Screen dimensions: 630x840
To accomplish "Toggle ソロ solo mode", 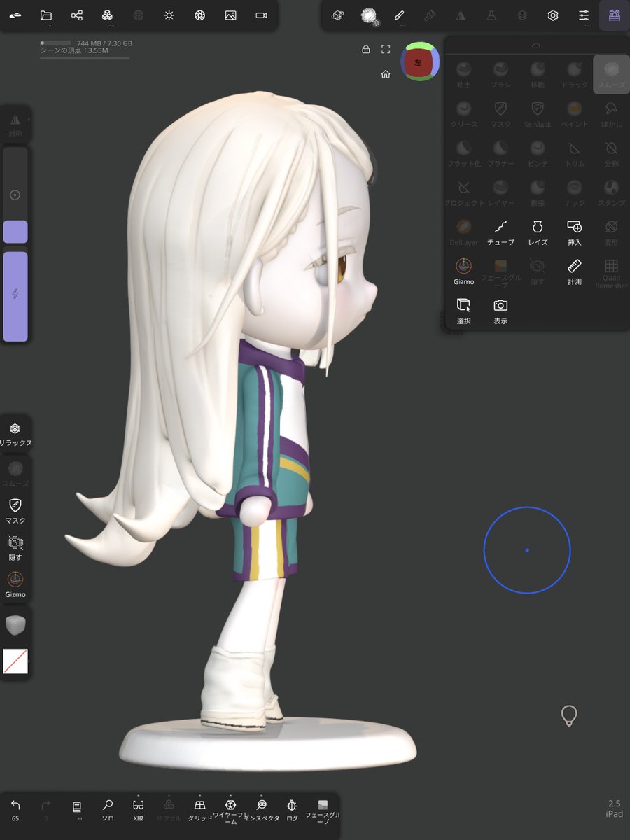I will tap(108, 810).
